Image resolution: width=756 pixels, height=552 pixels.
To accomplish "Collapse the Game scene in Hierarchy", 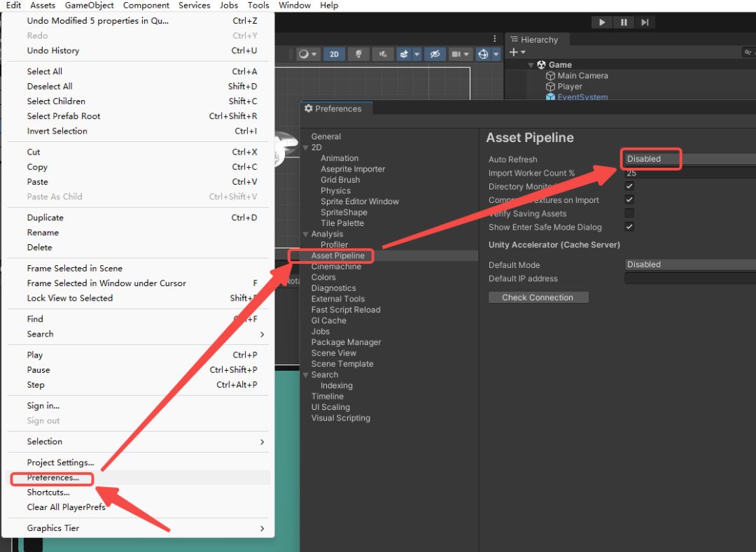I will 531,65.
